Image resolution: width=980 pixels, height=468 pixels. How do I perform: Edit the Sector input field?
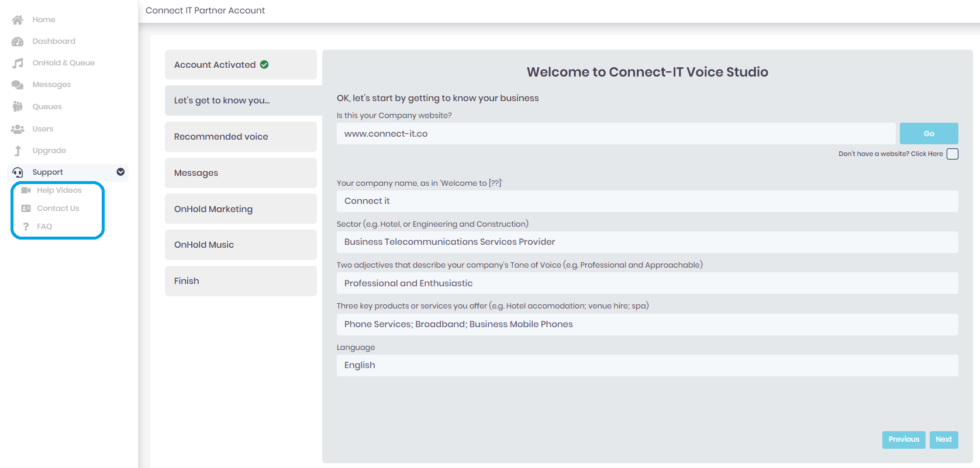pyautogui.click(x=647, y=242)
